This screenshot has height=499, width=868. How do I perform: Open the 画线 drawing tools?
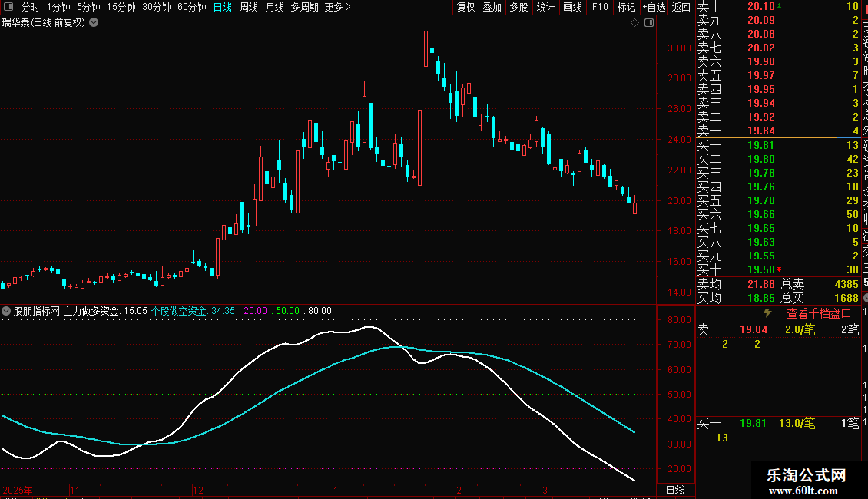pyautogui.click(x=572, y=7)
